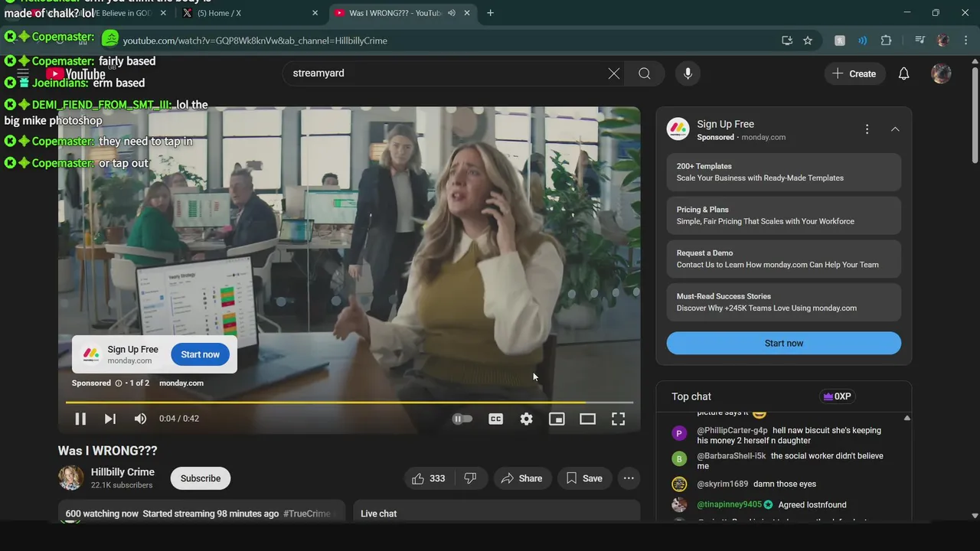Open browser profile avatar

[943, 41]
